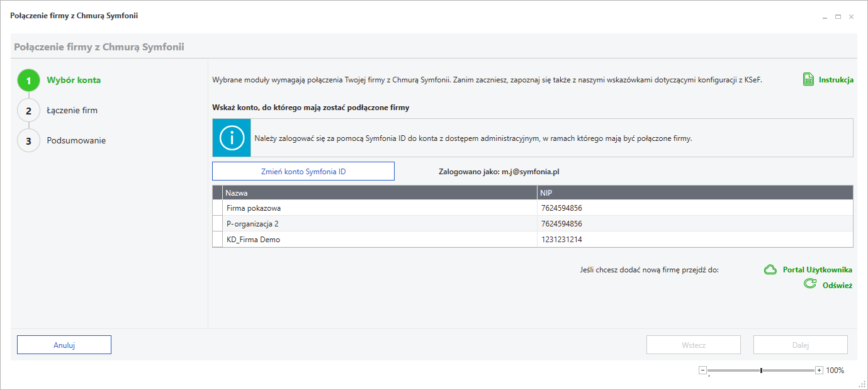Click the 100% zoom value
868x390 pixels.
835,370
